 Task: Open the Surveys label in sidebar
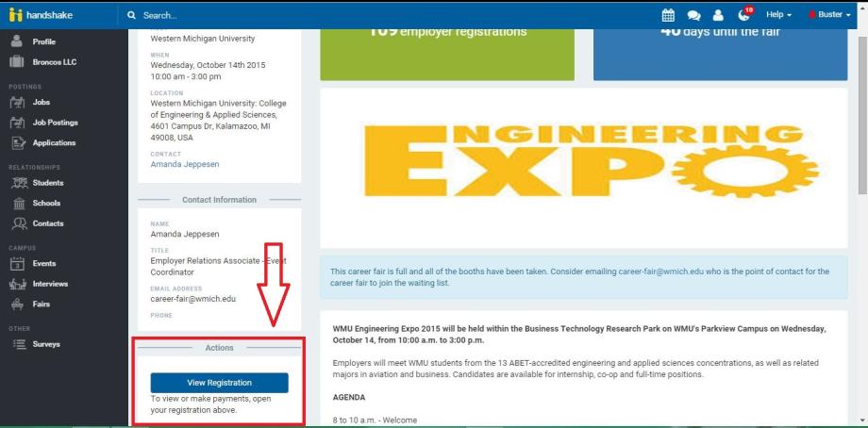46,344
